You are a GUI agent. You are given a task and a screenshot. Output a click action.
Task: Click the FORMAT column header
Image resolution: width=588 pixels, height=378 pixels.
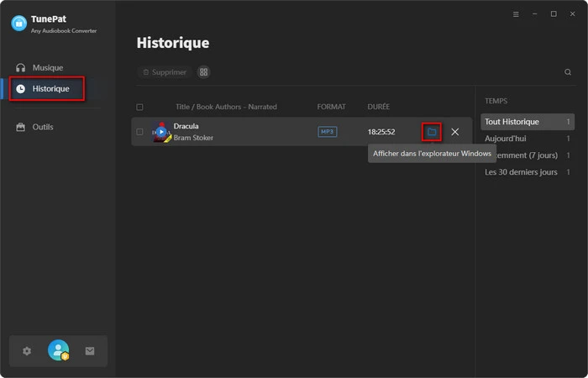tap(332, 107)
